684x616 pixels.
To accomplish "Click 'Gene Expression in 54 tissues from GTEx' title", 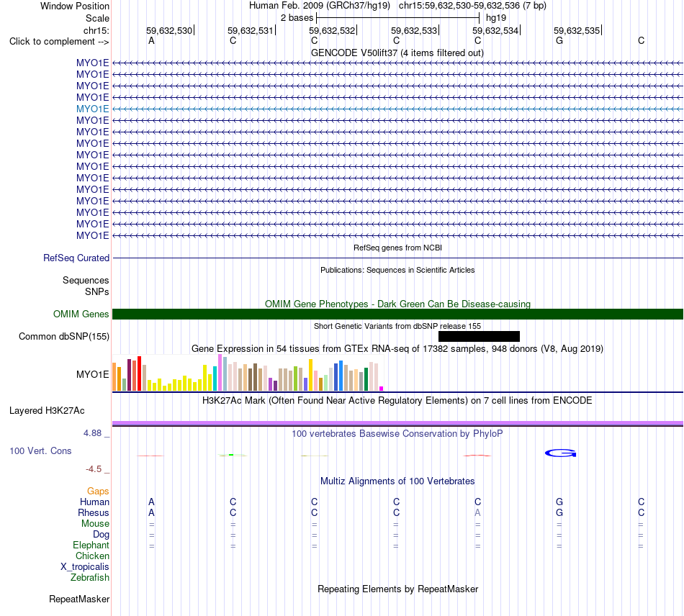I will [x=397, y=349].
